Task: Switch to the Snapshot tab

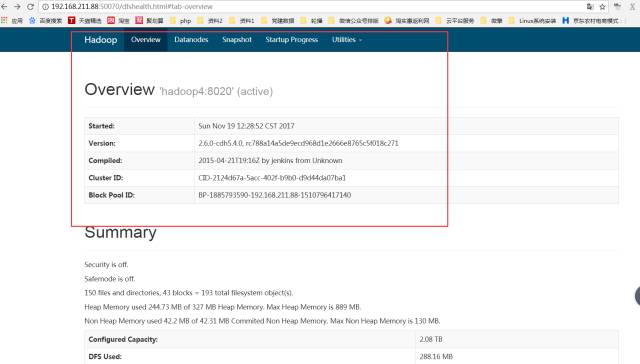Action: coord(237,40)
